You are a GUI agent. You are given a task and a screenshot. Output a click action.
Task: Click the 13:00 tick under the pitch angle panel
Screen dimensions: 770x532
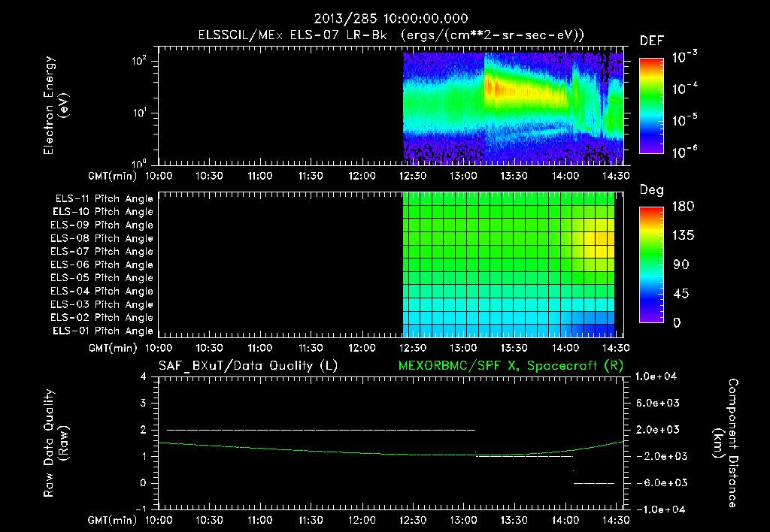(463, 348)
